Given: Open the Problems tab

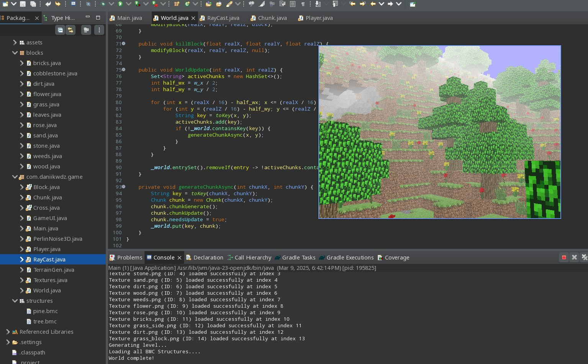Looking at the screenshot, I should [x=126, y=257].
